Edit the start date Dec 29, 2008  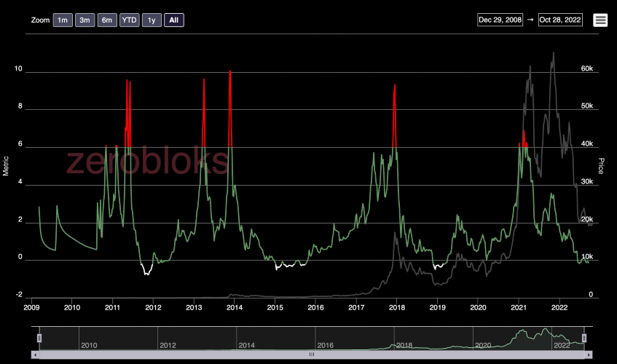500,20
